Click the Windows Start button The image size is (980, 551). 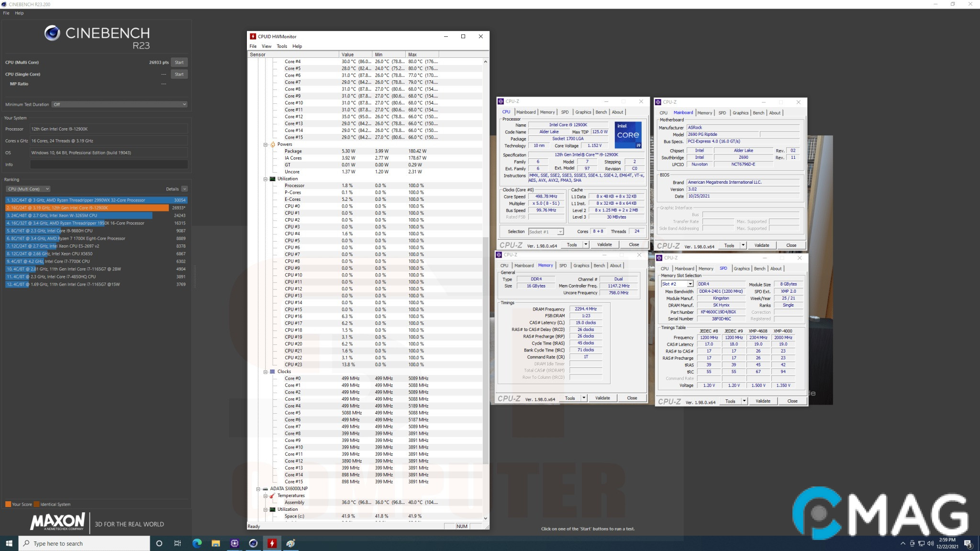9,543
